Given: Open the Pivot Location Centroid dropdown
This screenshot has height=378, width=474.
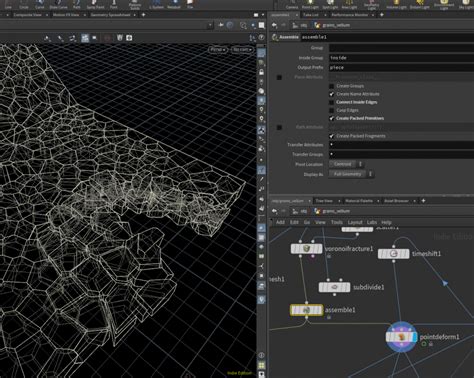Looking at the screenshot, I should (346, 164).
